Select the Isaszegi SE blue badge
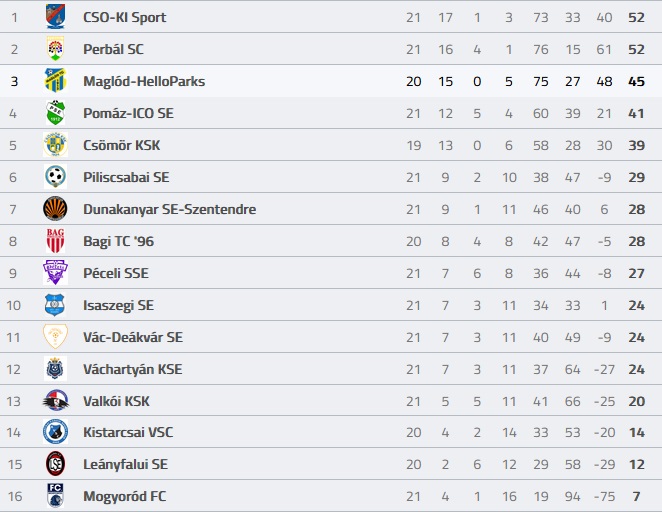Viewport: 662px width, 512px height. (x=55, y=305)
